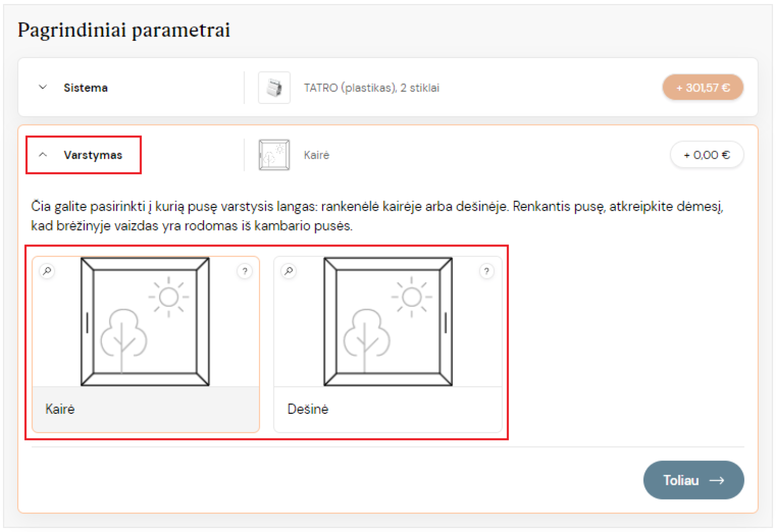Collapse the Varstymas section chevron
The height and width of the screenshot is (532, 777).
(43, 155)
